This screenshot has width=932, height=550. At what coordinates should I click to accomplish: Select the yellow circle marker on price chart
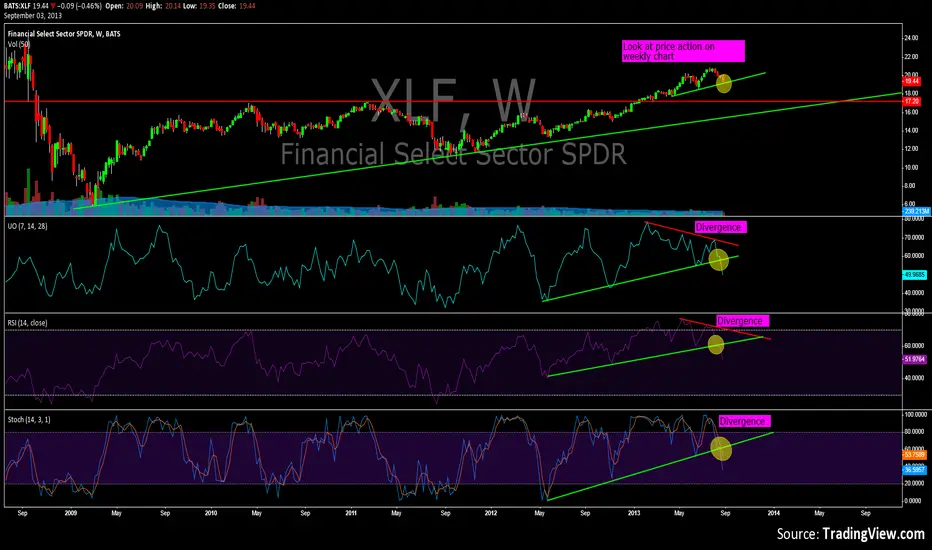[724, 83]
